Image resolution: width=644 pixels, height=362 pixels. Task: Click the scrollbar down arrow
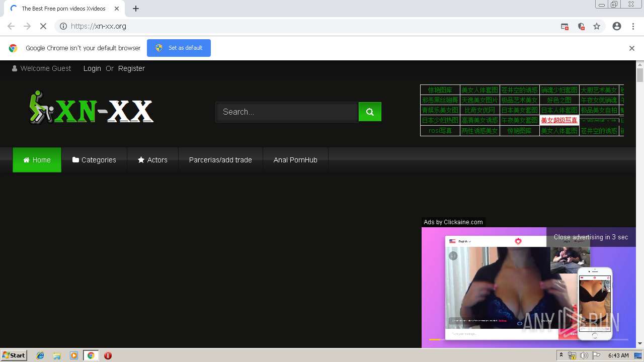[x=640, y=344]
